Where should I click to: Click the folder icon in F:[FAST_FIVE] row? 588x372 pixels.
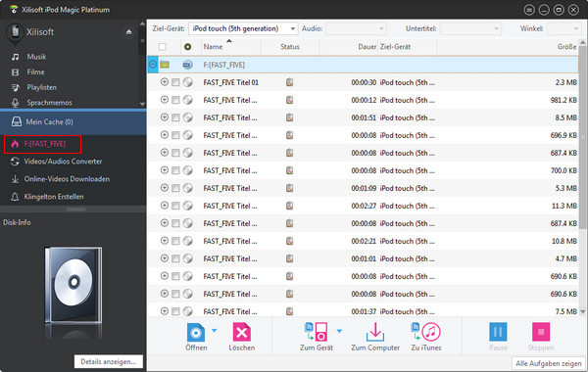tap(165, 65)
